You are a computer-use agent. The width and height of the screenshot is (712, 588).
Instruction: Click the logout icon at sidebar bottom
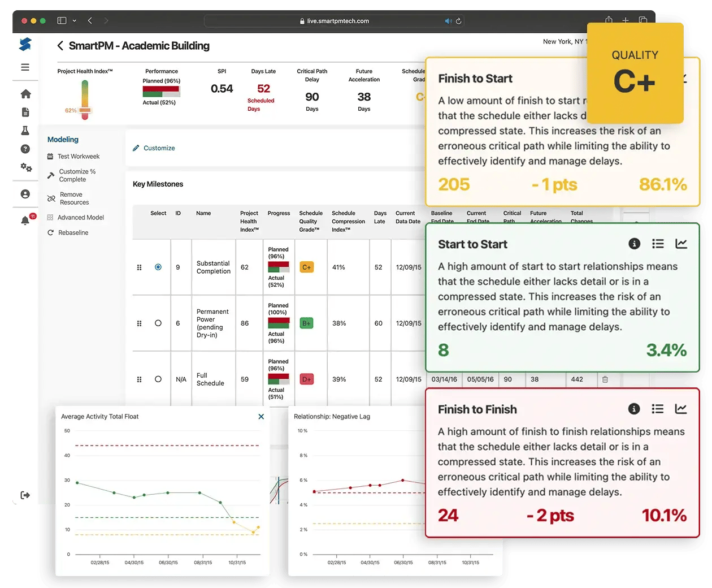25,495
